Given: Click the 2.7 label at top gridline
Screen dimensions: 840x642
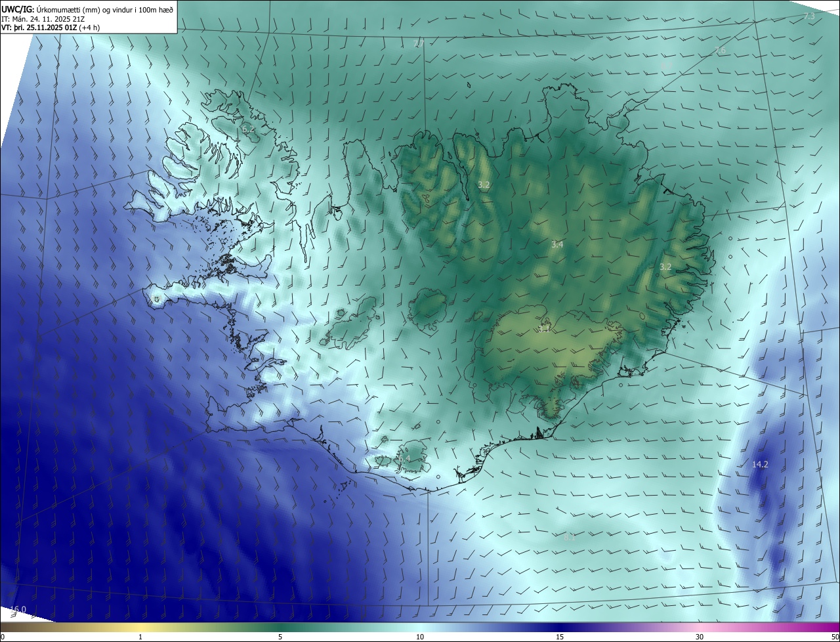Looking at the screenshot, I should coord(419,43).
